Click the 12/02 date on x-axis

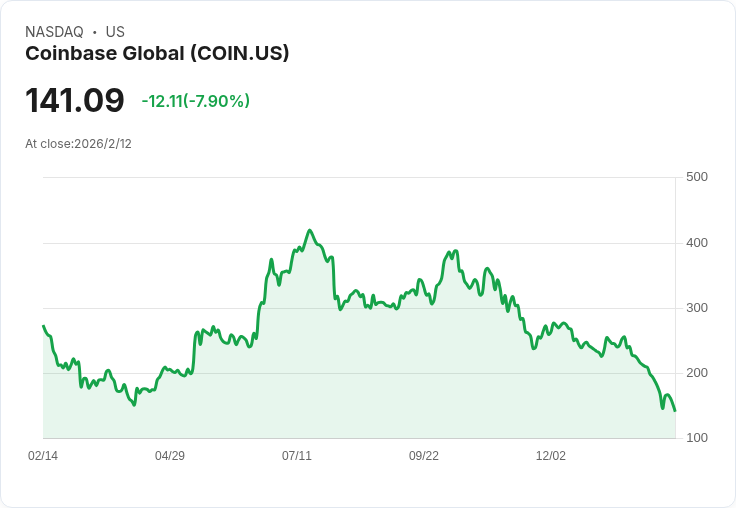tap(551, 456)
